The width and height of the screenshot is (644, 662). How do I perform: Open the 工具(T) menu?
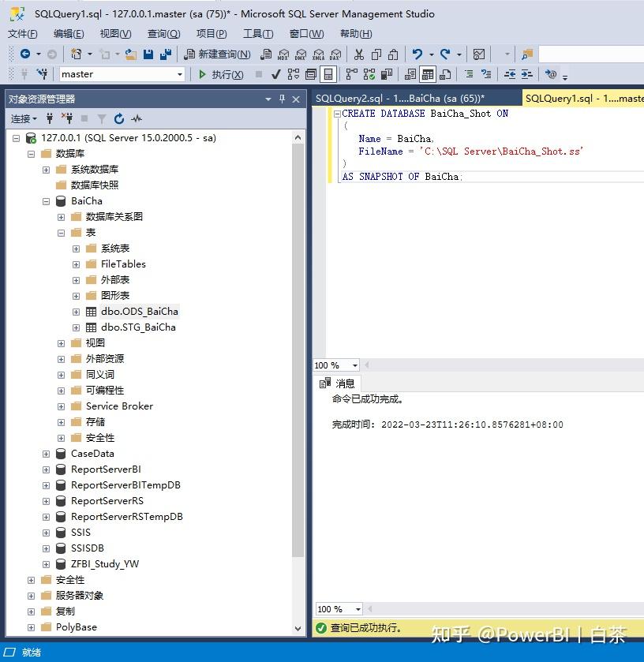pos(258,34)
